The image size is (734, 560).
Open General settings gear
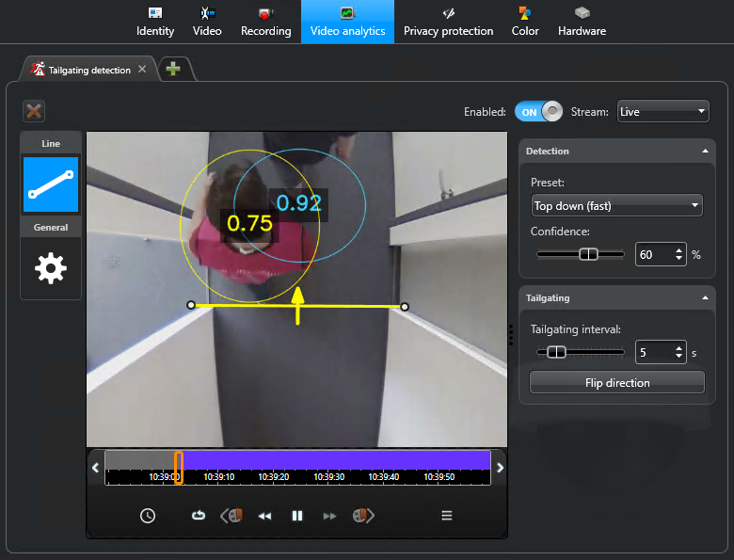pyautogui.click(x=51, y=268)
